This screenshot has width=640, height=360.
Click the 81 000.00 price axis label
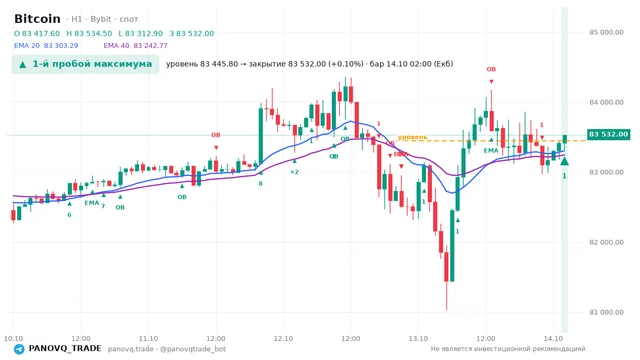point(606,312)
